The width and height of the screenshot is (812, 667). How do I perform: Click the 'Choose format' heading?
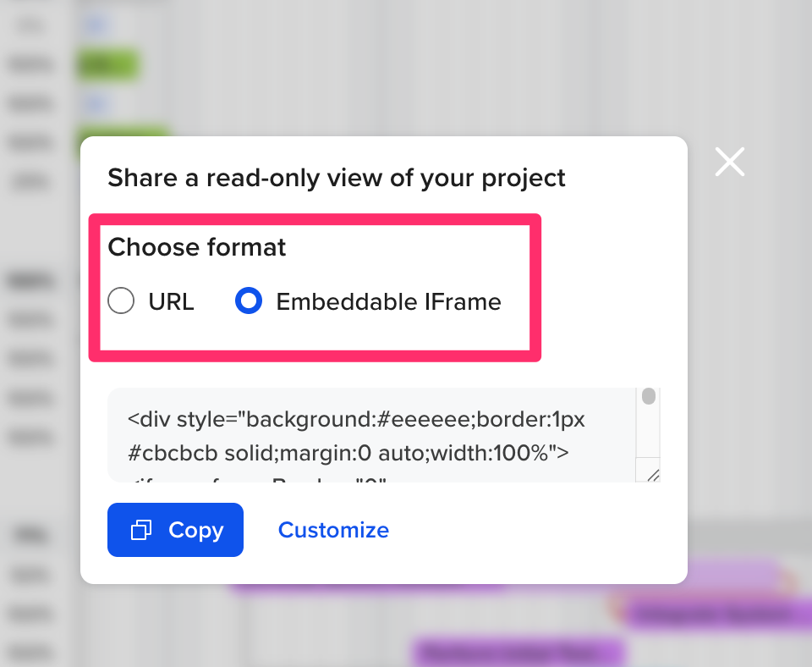197,246
